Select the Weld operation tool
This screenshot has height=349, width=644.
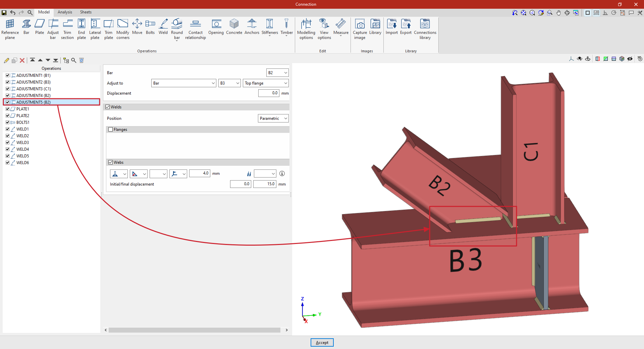click(x=163, y=27)
